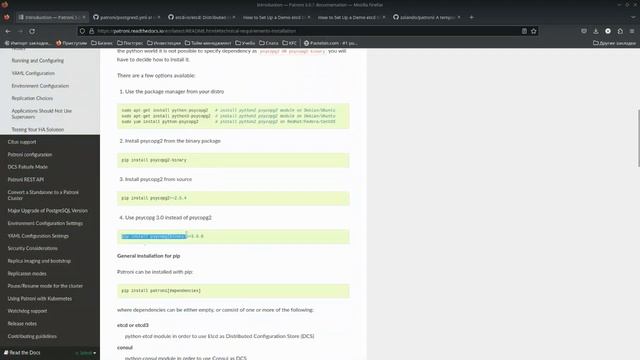The height and width of the screenshot is (360, 640).
Task: Click the padlock site security icon
Action: point(91,31)
